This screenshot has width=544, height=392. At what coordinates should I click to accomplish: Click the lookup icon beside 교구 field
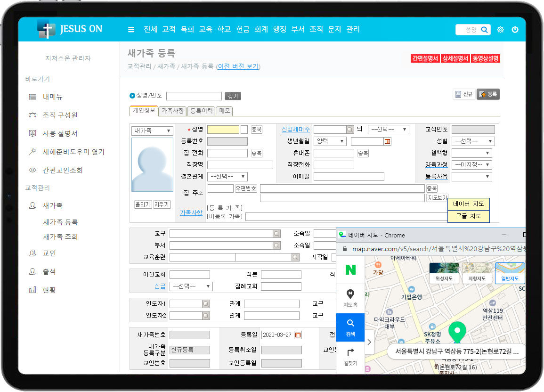point(276,234)
